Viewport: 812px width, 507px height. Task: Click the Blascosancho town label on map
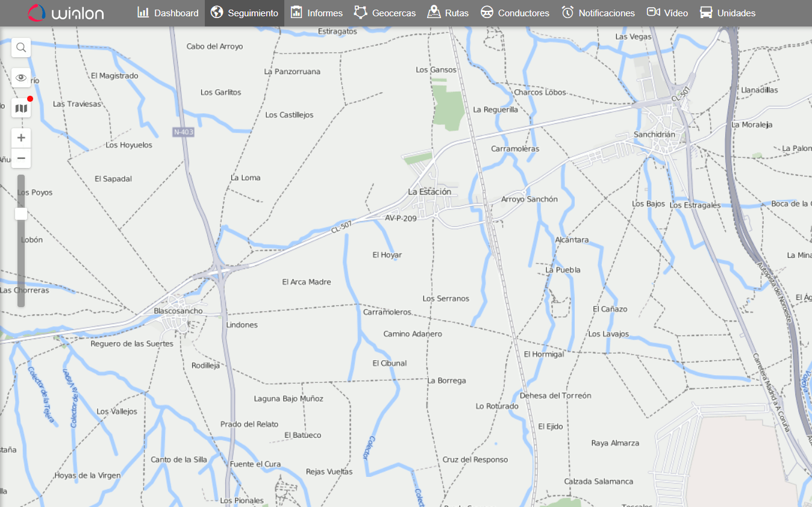coord(178,311)
